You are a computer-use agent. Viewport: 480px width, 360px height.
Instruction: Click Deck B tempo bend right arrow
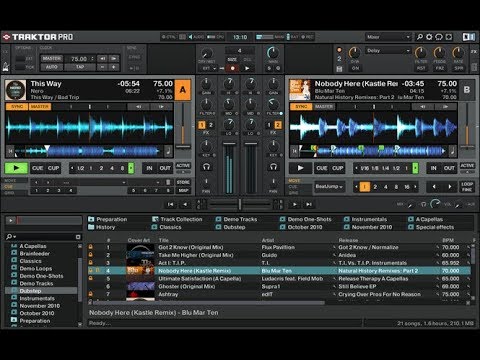(445, 107)
